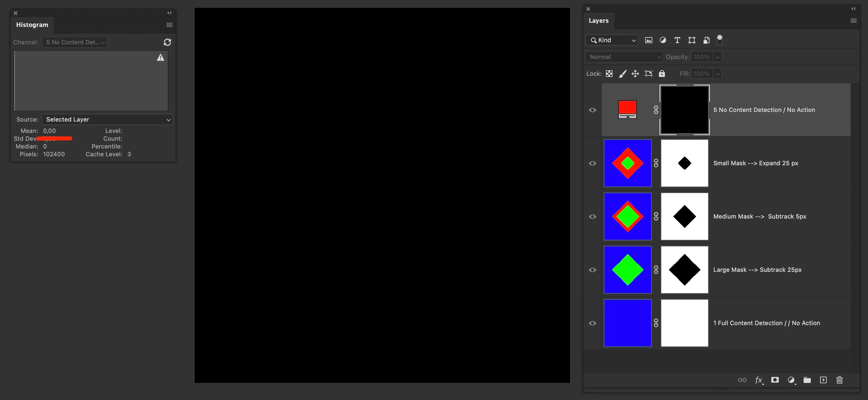
Task: Turn layer filtering on or off
Action: pos(719,40)
